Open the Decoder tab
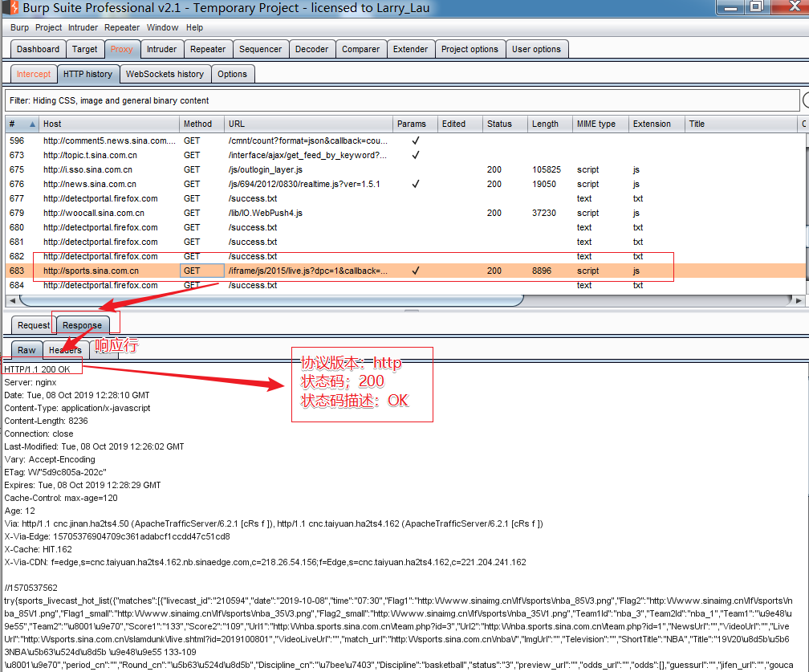 pyautogui.click(x=311, y=49)
